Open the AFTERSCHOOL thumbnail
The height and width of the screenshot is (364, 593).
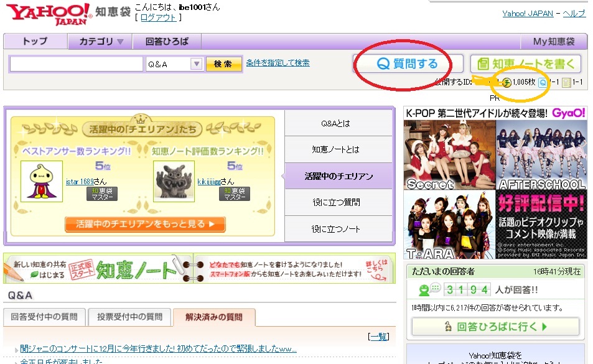point(541,155)
